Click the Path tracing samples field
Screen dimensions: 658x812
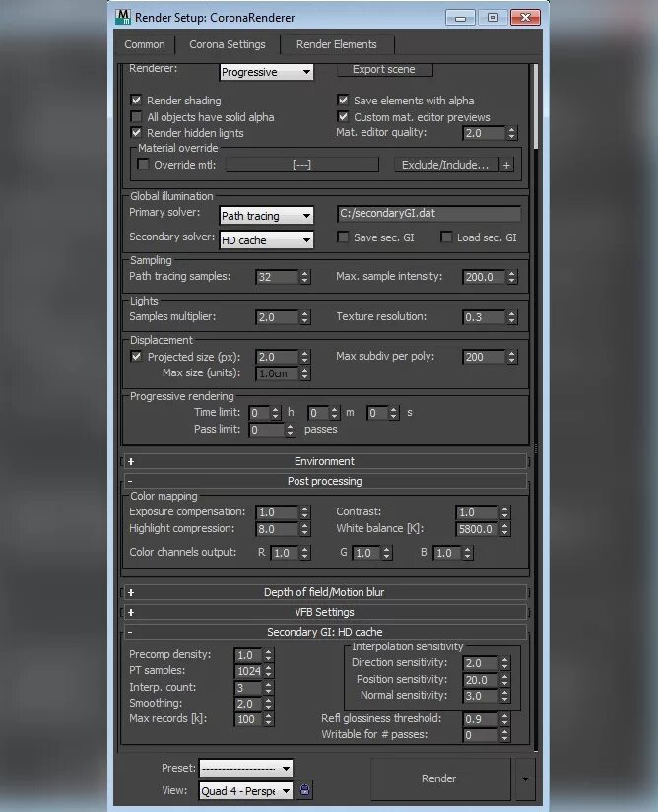pyautogui.click(x=277, y=277)
